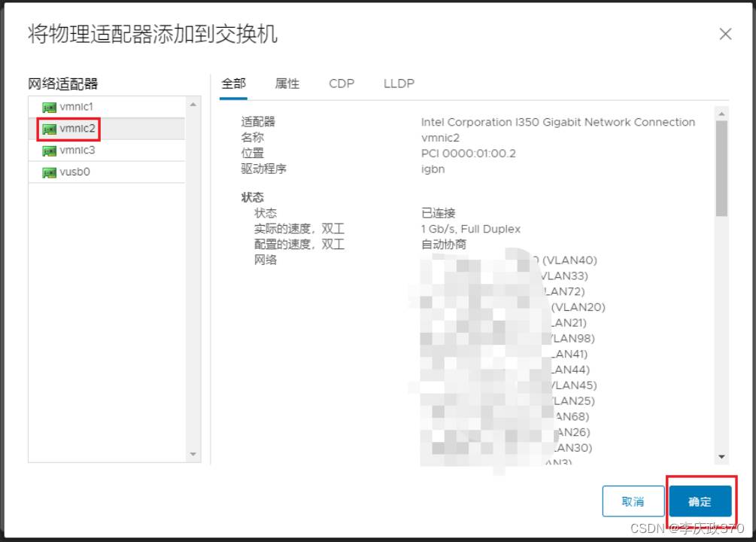The image size is (756, 542).
Task: Switch to the CDP tab
Action: (x=342, y=84)
